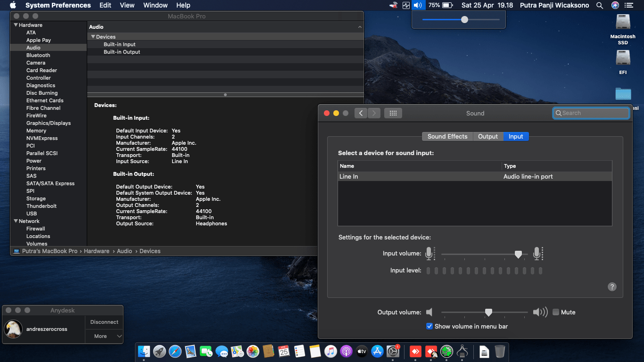
Task: Uncheck Show volume in menu bar
Action: [x=429, y=326]
